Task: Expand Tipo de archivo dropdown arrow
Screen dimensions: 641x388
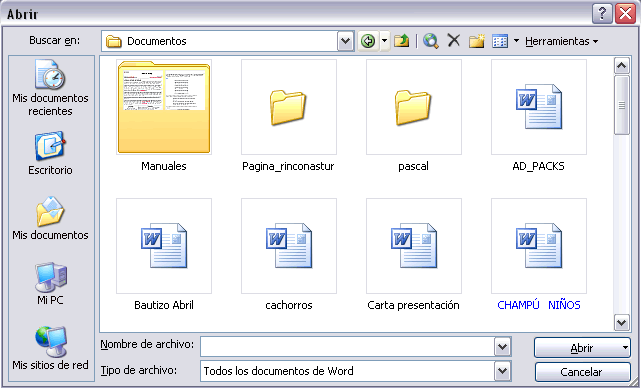Action: click(502, 371)
